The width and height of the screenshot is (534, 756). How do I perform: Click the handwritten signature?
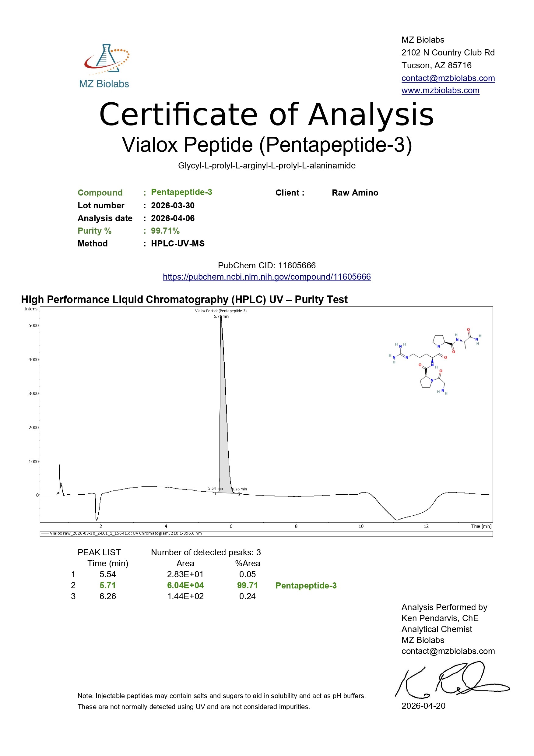coord(452,680)
